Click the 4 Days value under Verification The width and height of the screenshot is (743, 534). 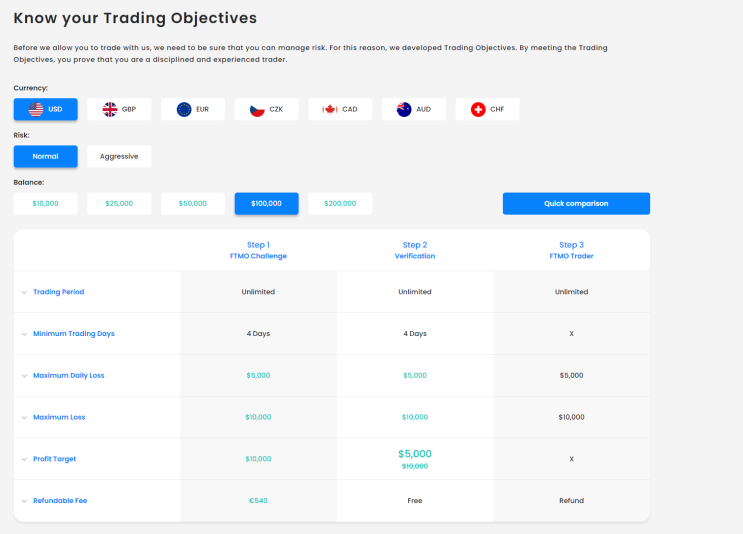click(415, 334)
